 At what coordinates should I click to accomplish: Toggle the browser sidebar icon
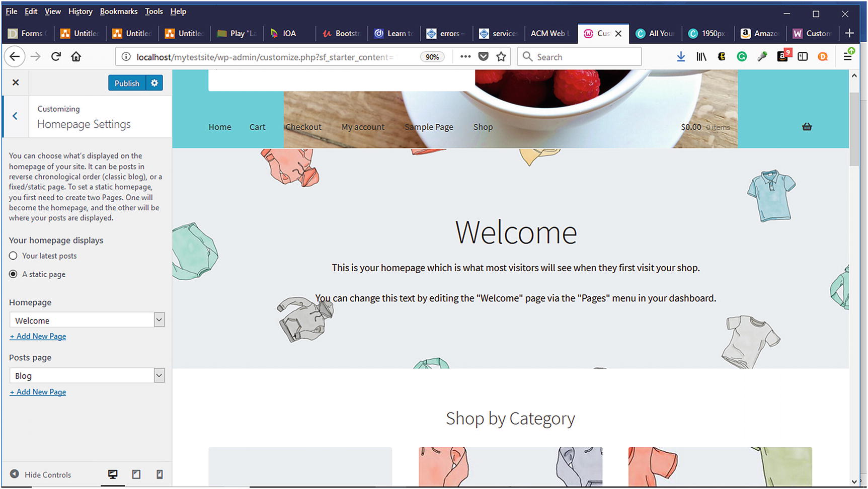coord(803,57)
